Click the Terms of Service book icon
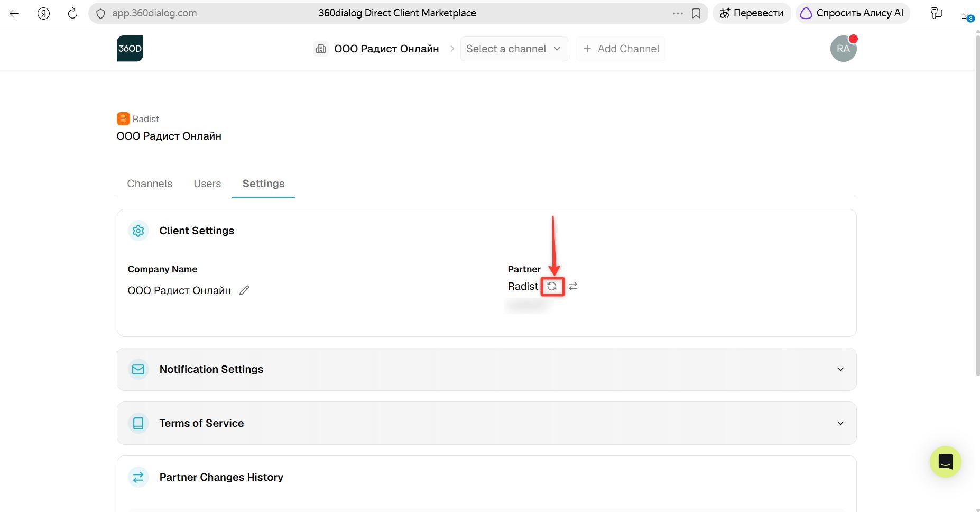Screen dimensions: 980x512 (138, 423)
